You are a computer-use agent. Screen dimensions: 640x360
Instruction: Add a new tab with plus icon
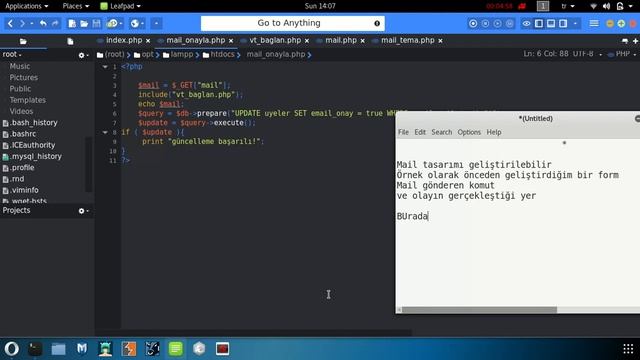click(635, 41)
